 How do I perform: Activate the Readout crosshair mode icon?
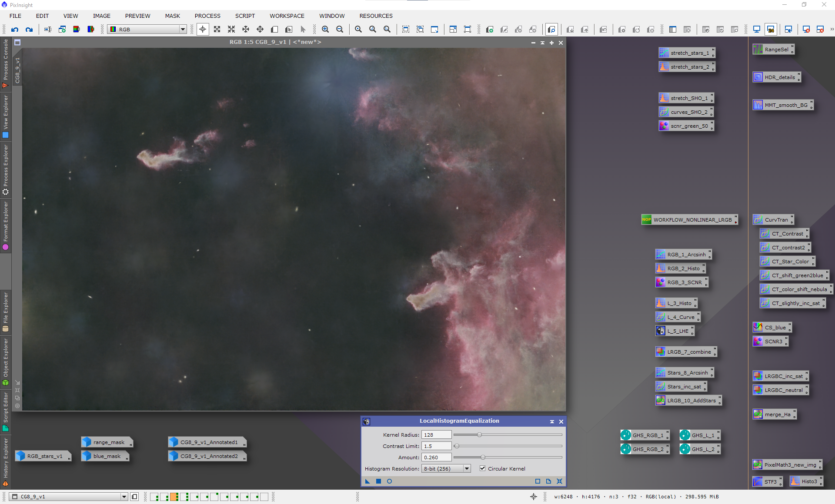pos(203,30)
